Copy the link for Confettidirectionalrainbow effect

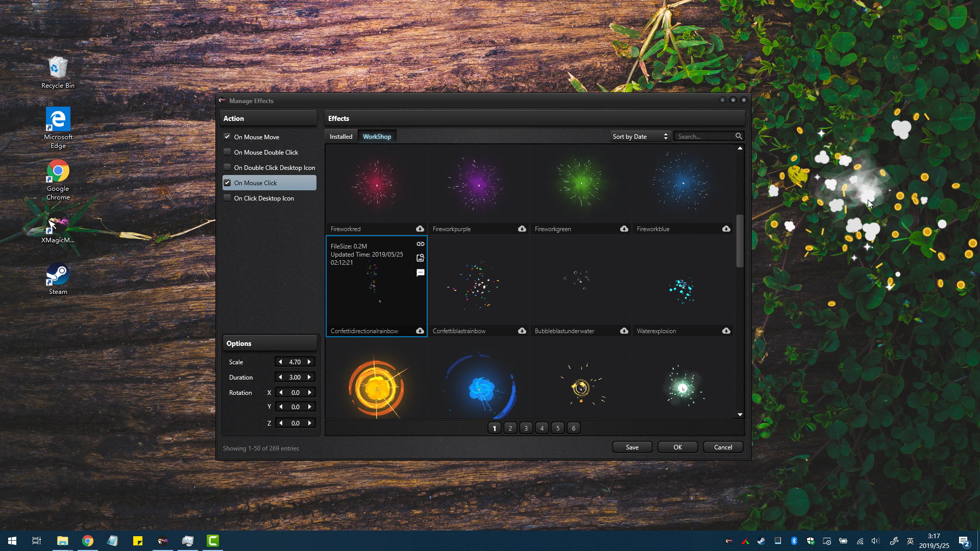click(421, 244)
